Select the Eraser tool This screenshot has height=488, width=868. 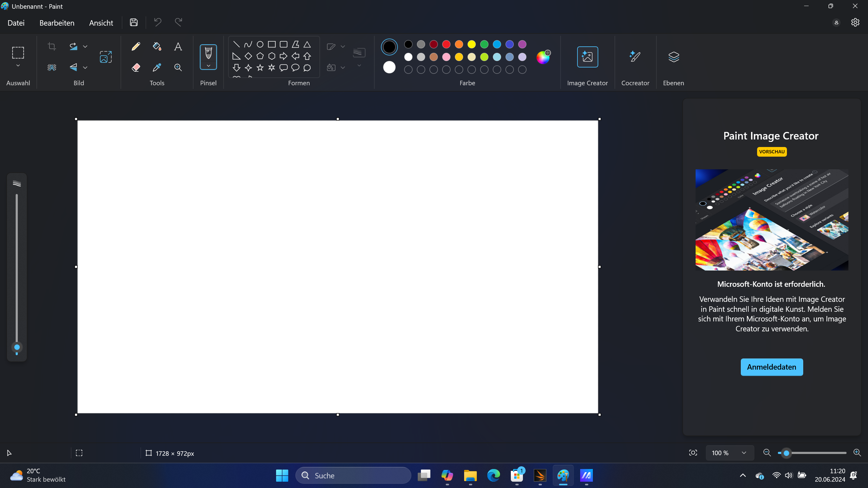pos(135,67)
